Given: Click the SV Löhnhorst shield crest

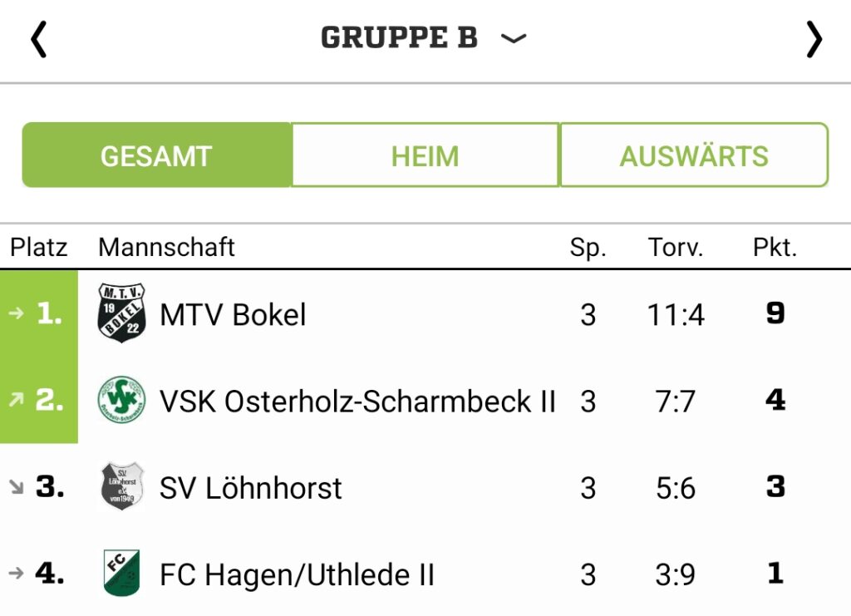Looking at the screenshot, I should pos(121,486).
